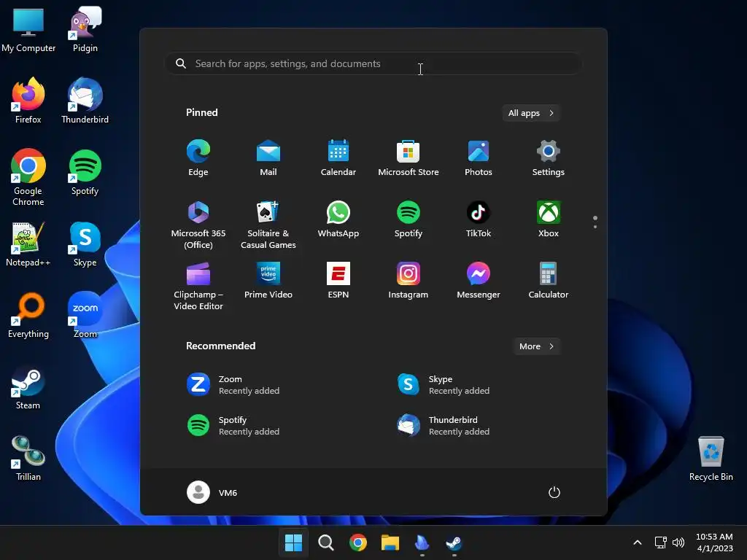Open Settings from the Start menu
The image size is (747, 560).
pyautogui.click(x=549, y=158)
